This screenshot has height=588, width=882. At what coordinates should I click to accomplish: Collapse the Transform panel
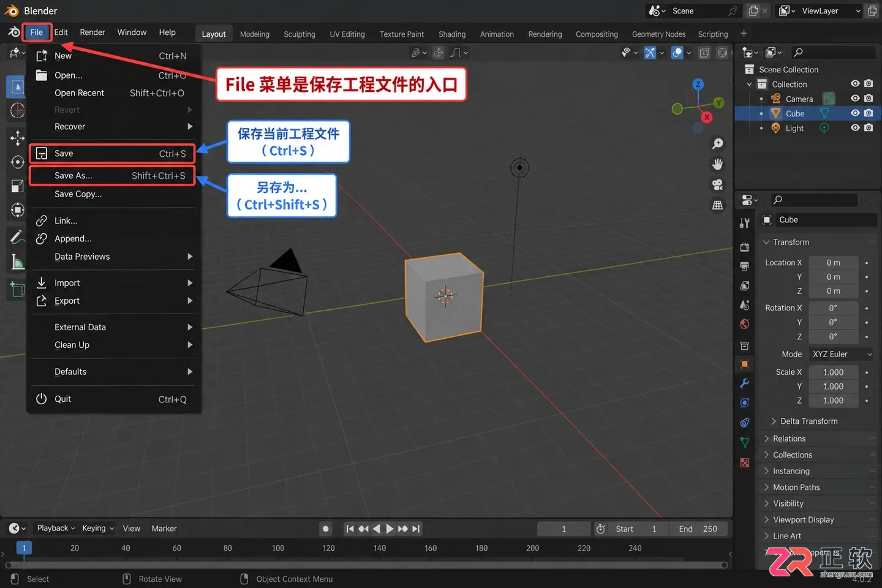click(x=790, y=243)
